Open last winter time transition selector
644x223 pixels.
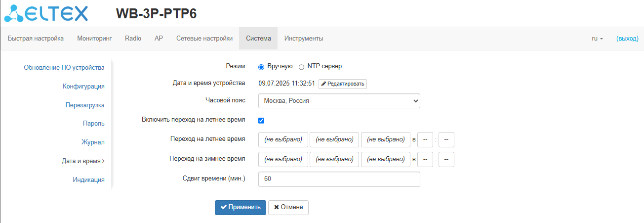(385, 159)
